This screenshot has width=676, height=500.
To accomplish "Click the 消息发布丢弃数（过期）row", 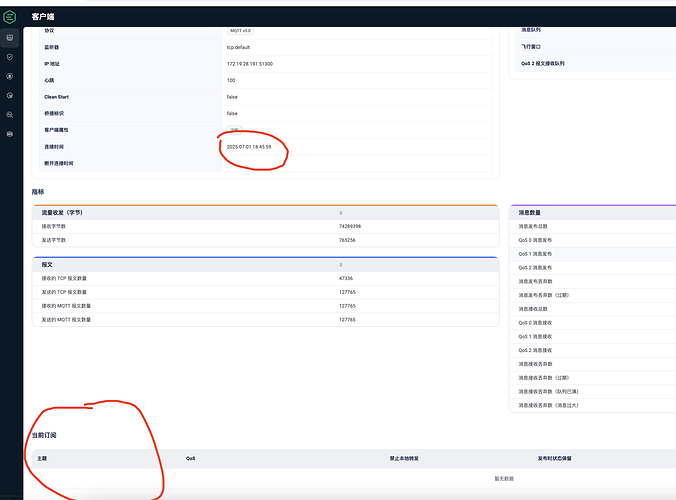I will tap(592, 295).
